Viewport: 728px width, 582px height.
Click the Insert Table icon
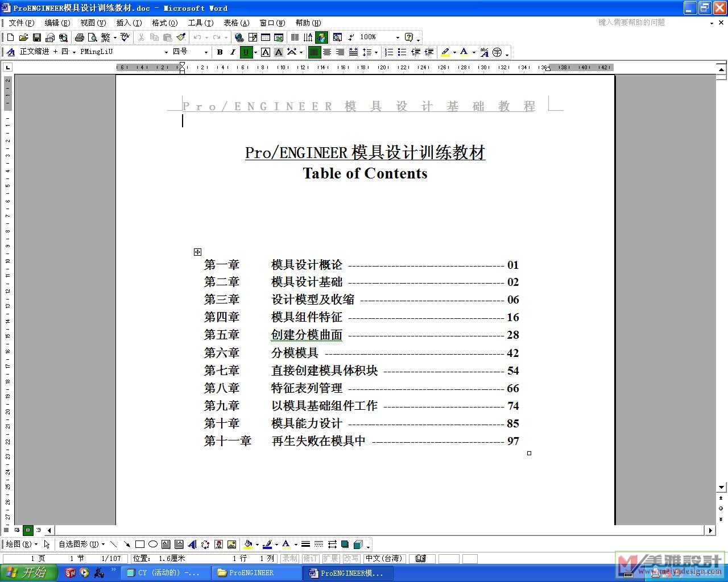266,38
